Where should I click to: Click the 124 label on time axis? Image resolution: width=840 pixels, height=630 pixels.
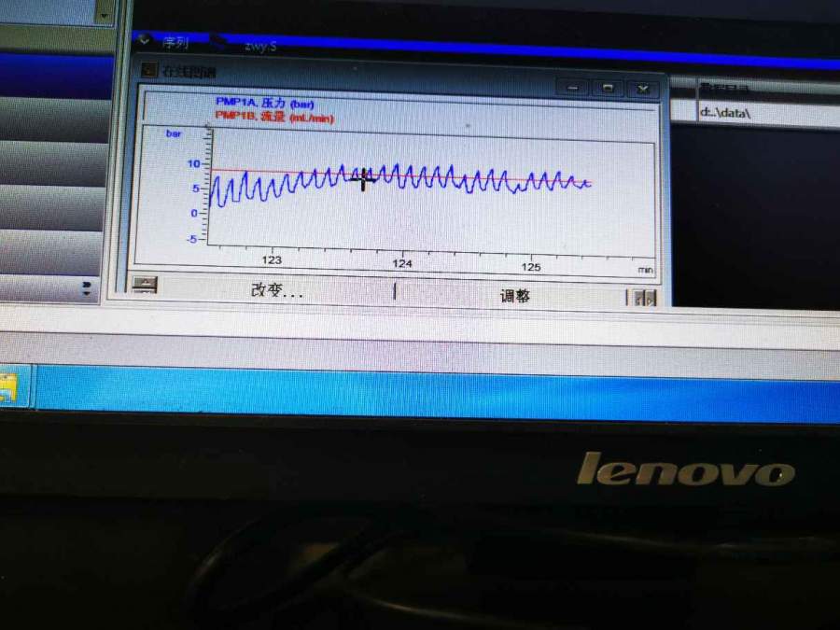401,263
